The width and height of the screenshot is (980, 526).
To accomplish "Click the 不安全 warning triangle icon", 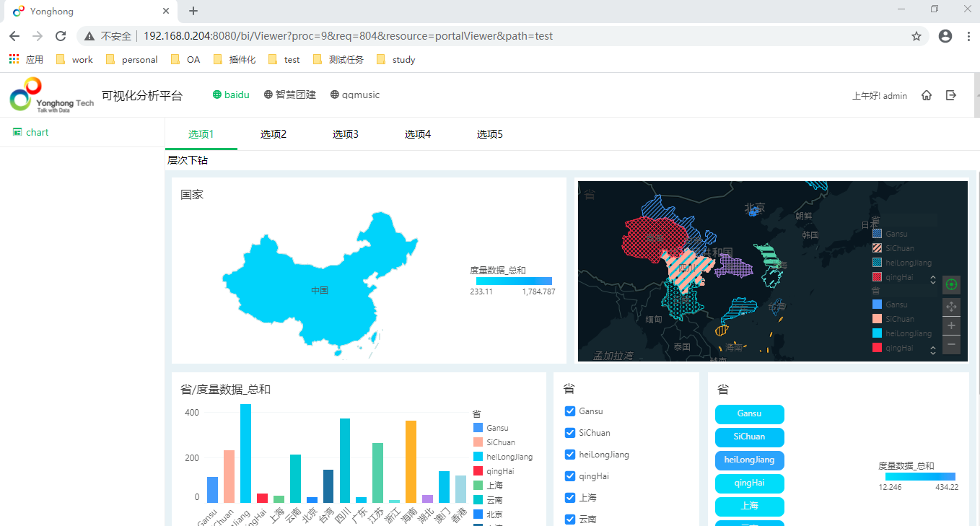I will pos(89,36).
